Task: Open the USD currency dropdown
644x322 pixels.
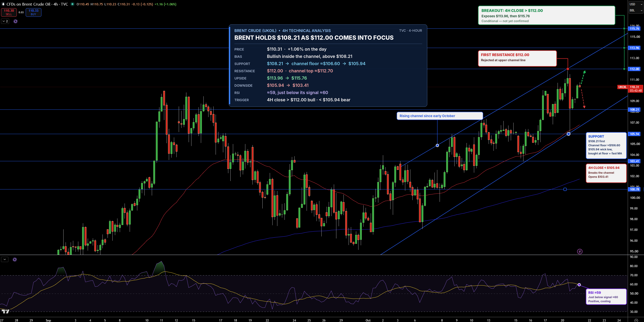Action: click(x=636, y=4)
